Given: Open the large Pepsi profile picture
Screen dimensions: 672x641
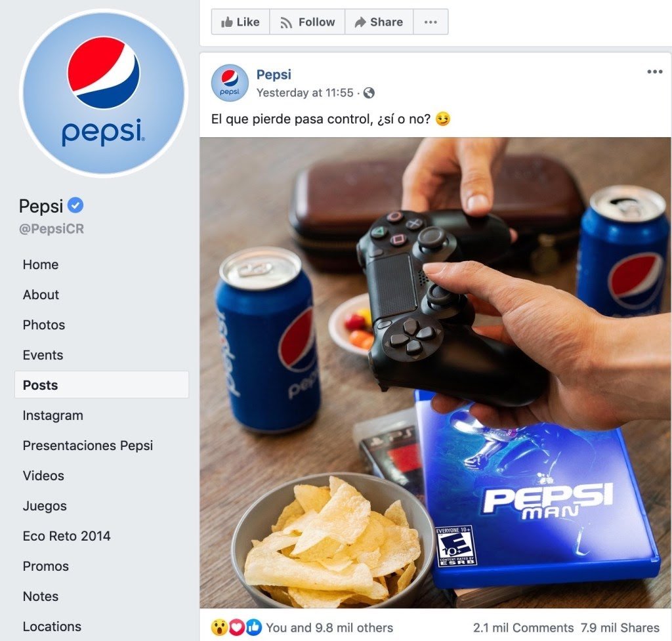Looking at the screenshot, I should pyautogui.click(x=103, y=93).
